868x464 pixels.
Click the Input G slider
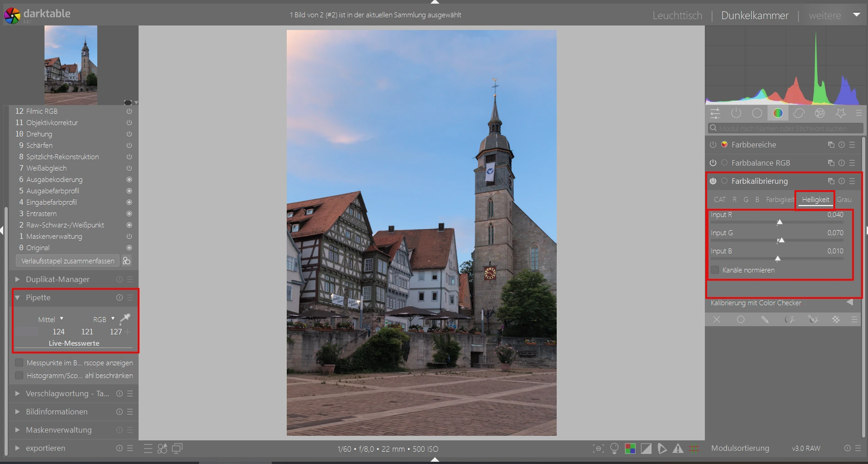pyautogui.click(x=777, y=240)
